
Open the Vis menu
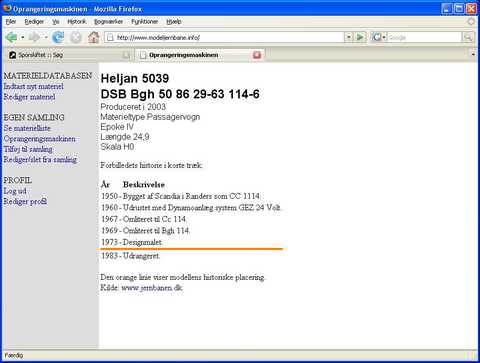point(56,22)
